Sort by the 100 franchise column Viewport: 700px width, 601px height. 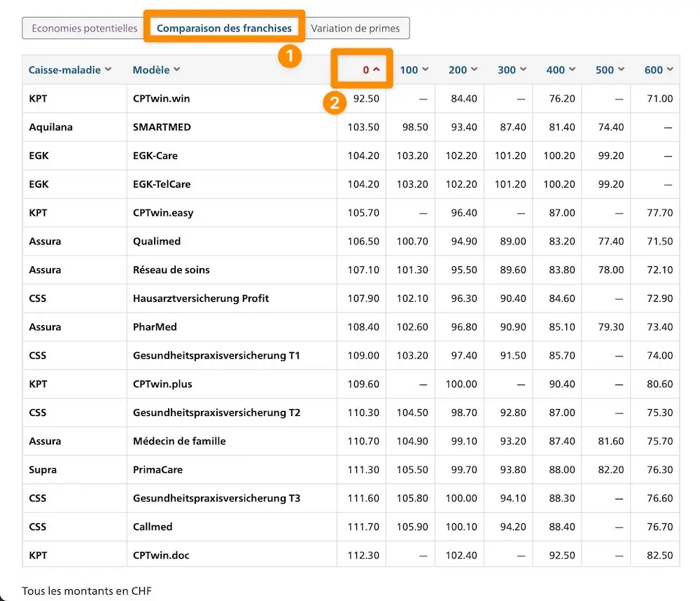click(414, 70)
